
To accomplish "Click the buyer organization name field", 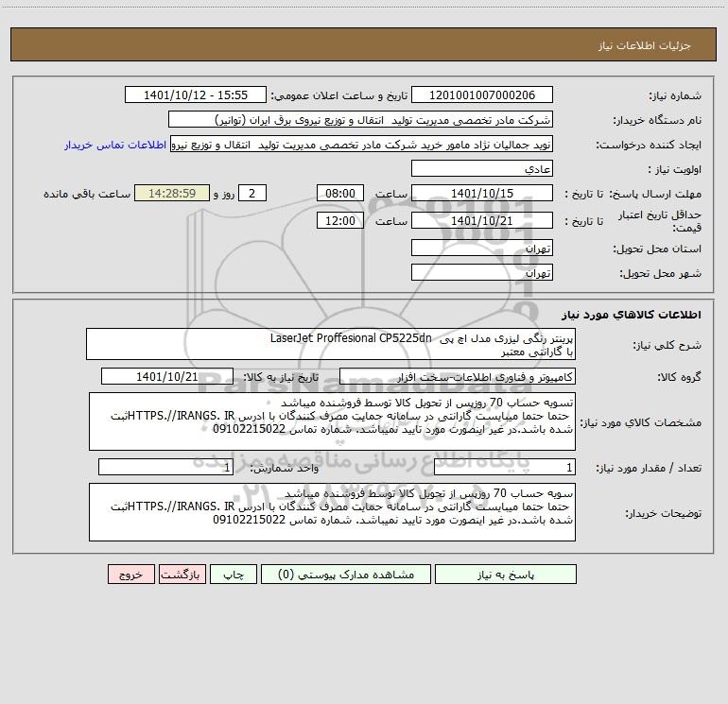I will click(x=360, y=120).
